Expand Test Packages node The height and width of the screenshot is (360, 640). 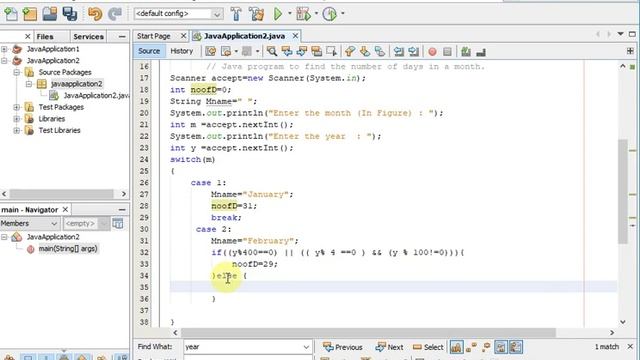pyautogui.click(x=16, y=107)
